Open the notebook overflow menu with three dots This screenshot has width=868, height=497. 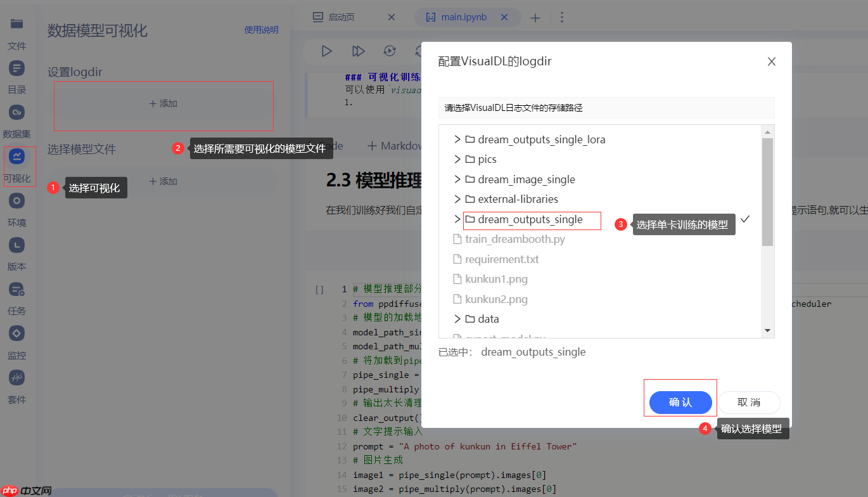(562, 17)
